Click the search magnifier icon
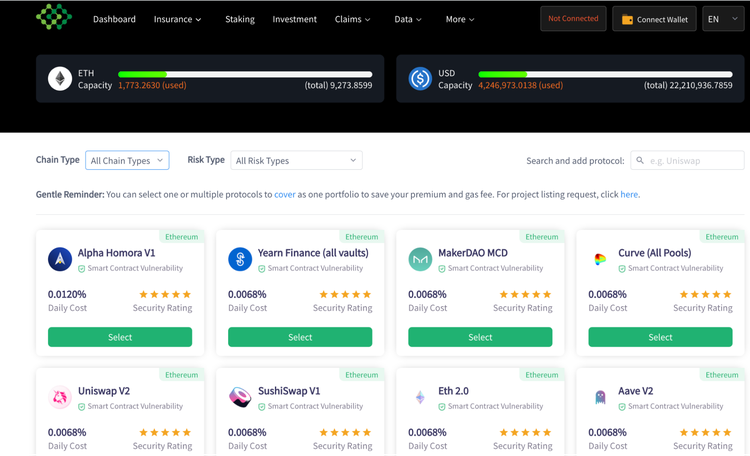750x456 pixels. tap(640, 160)
